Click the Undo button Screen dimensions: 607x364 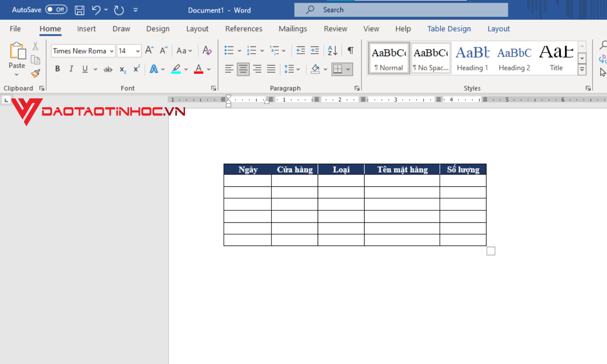[x=96, y=10]
